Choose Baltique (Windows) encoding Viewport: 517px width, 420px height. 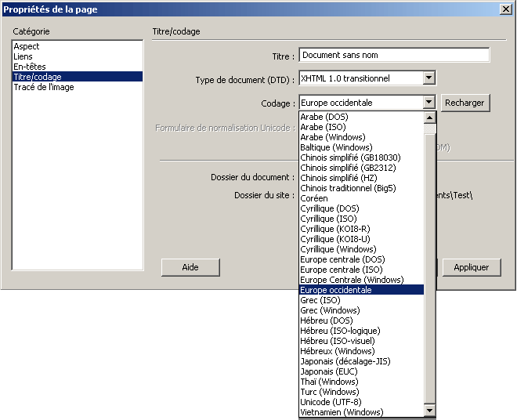[361, 147]
